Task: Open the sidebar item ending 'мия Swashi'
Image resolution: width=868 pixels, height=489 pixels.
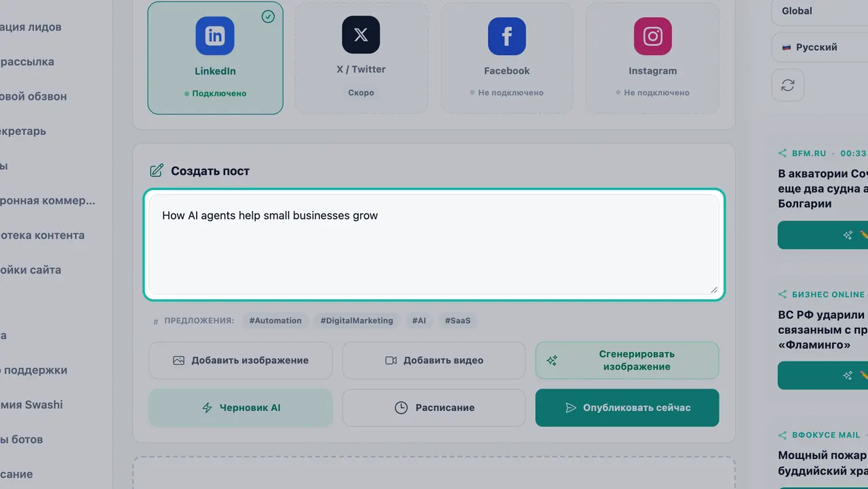Action: [x=31, y=405]
